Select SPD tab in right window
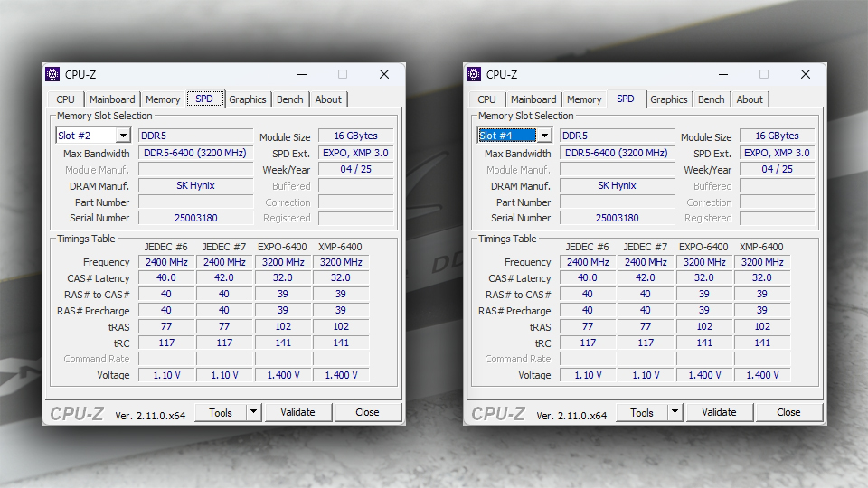The width and height of the screenshot is (868, 488). click(626, 99)
